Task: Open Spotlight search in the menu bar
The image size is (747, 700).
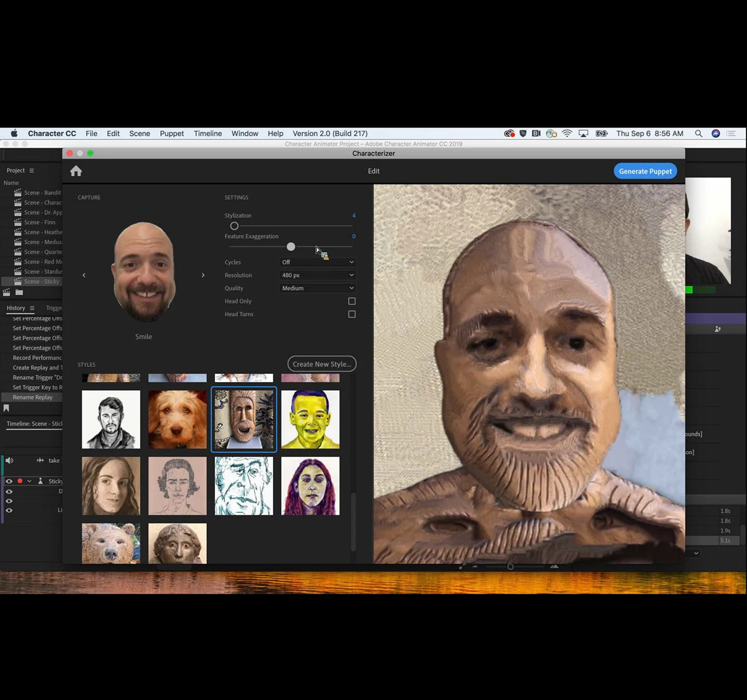Action: (x=699, y=133)
